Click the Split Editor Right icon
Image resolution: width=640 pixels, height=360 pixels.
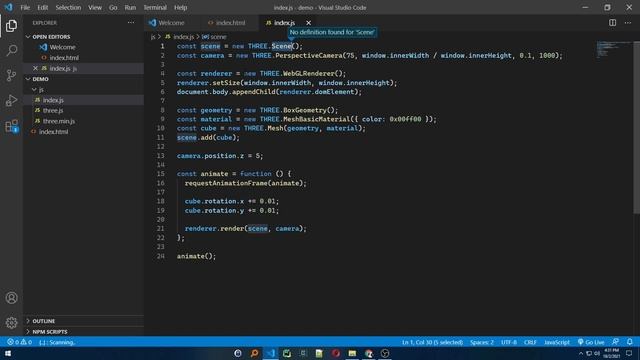(x=612, y=23)
